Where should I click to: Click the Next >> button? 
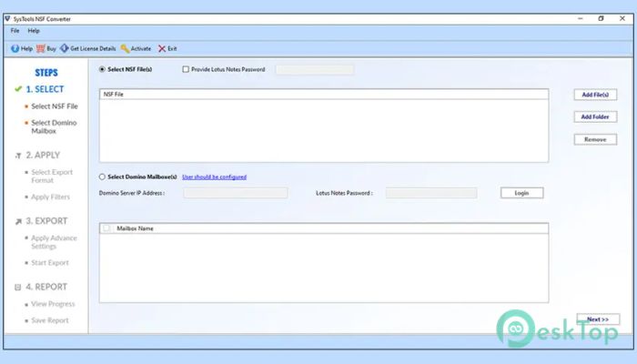tap(598, 319)
